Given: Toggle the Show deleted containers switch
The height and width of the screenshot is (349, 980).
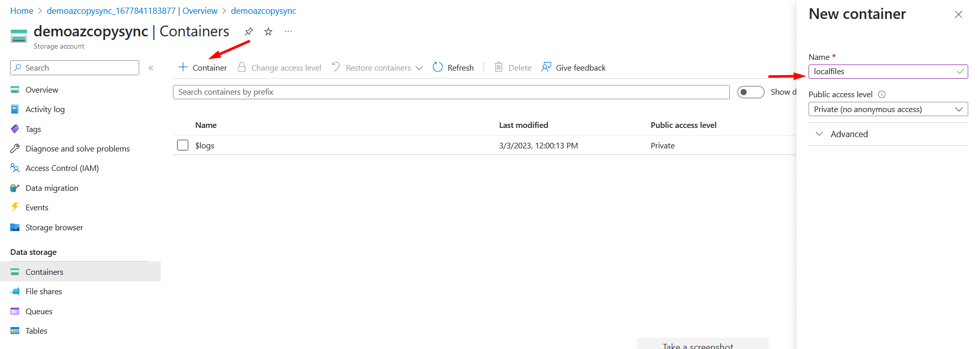Looking at the screenshot, I should pyautogui.click(x=751, y=92).
